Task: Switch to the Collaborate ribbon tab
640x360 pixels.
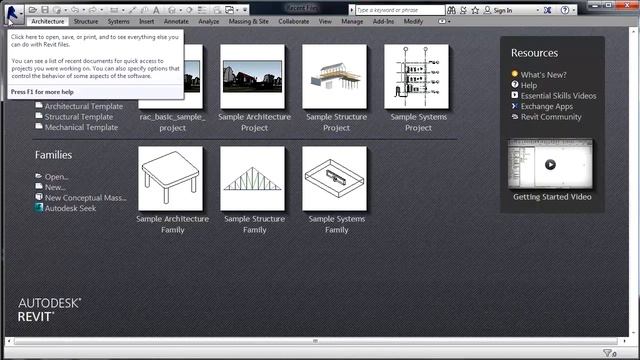Action: (x=293, y=21)
